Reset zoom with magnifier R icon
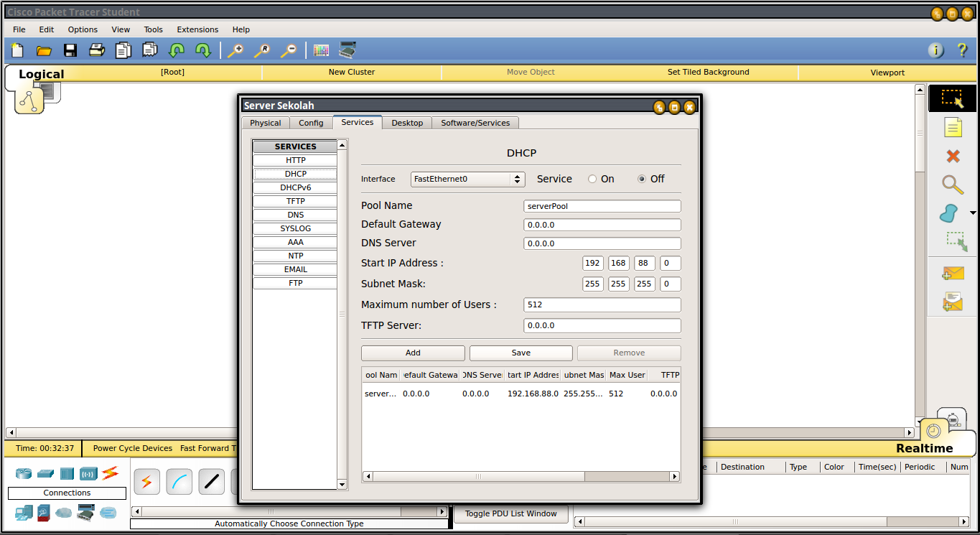980x535 pixels. coord(262,50)
